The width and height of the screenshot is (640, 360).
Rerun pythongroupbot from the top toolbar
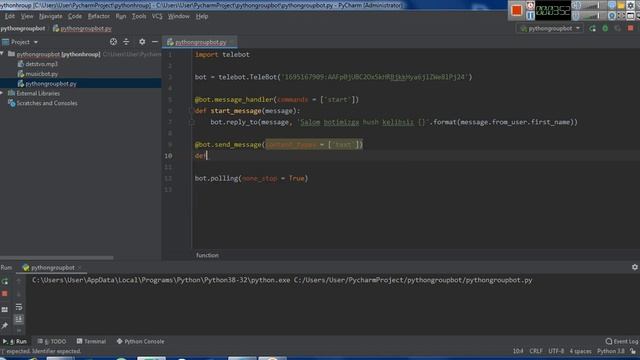tap(593, 29)
